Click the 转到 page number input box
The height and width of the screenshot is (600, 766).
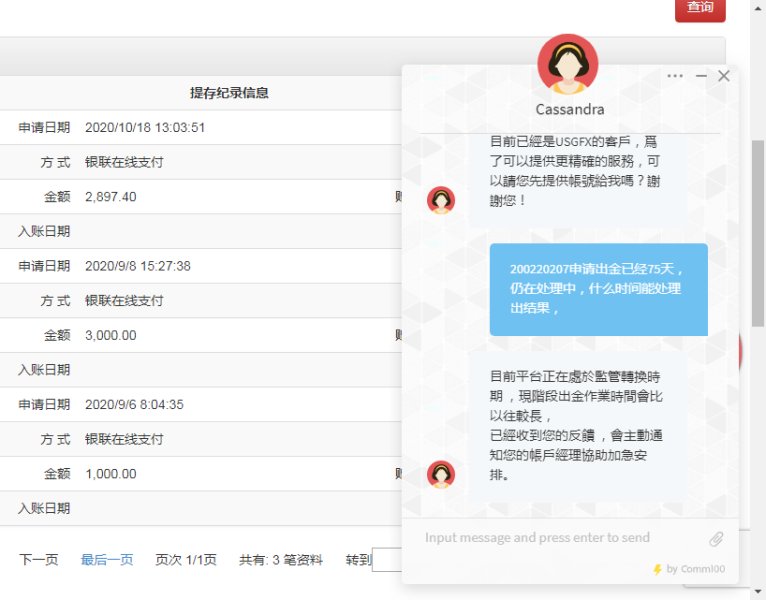pos(386,560)
